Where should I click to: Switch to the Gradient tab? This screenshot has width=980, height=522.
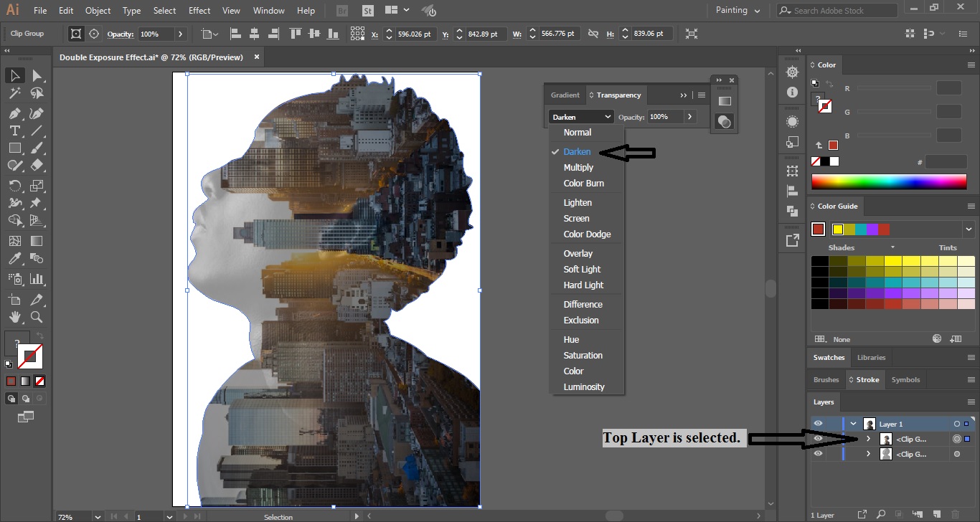(x=565, y=95)
